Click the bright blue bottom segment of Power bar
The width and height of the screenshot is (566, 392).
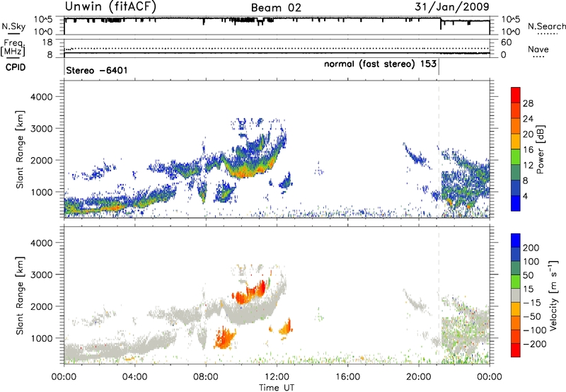tap(516, 203)
